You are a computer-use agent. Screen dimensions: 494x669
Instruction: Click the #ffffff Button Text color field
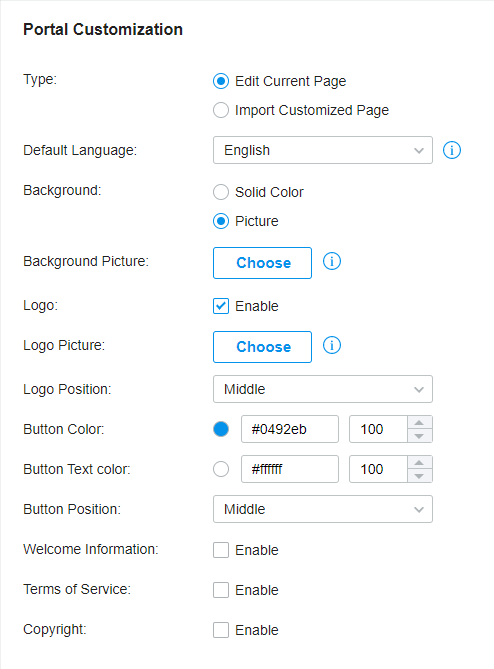pos(290,469)
